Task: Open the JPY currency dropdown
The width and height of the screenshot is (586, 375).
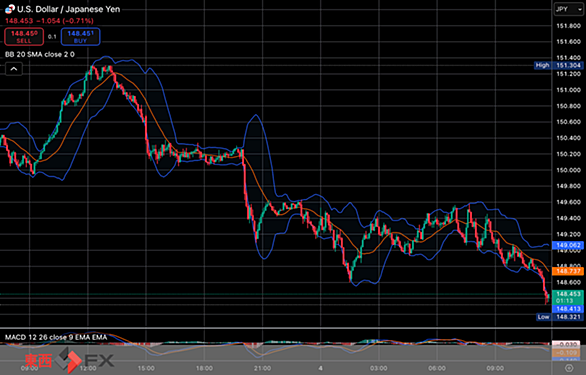Action: click(568, 9)
